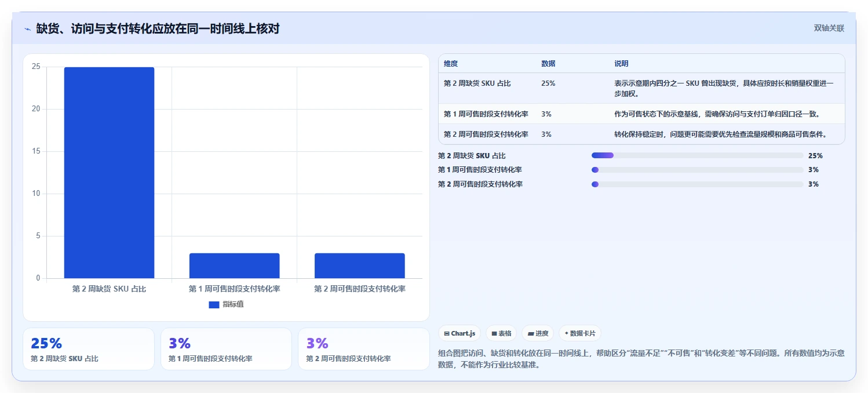
Task: Click the x-axis label 第 1 周可售时段支付转化率
Action: click(235, 289)
